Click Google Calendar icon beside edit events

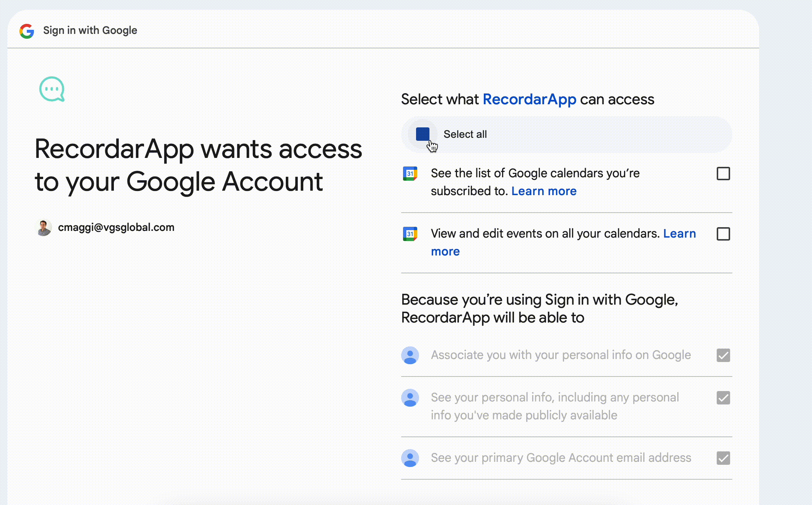(410, 234)
